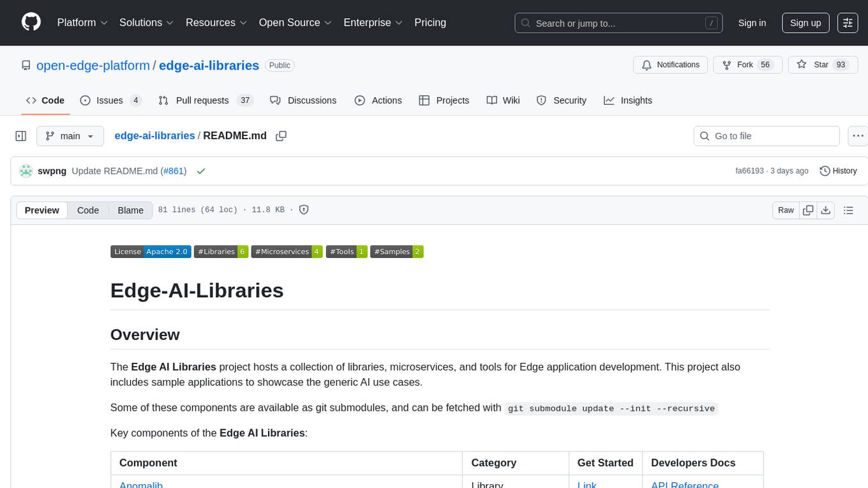Open the open-edge-platform organization link
Image resolution: width=868 pixels, height=488 pixels.
[93, 65]
